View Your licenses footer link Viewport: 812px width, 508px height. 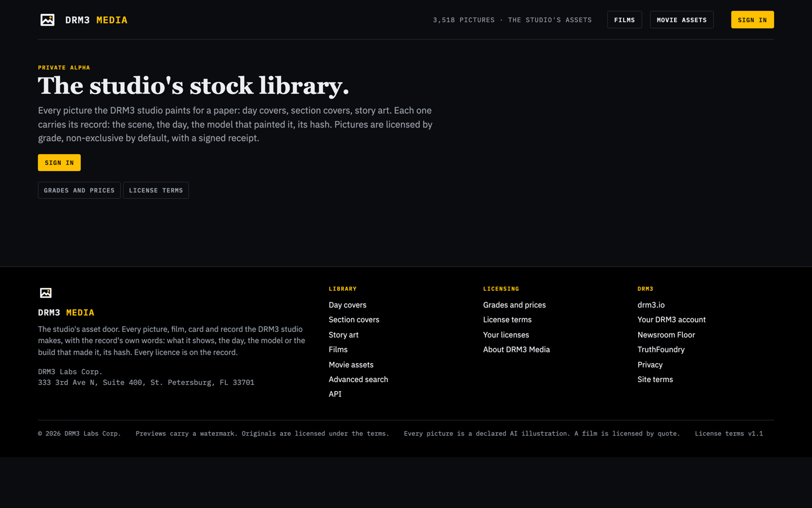[x=506, y=335]
